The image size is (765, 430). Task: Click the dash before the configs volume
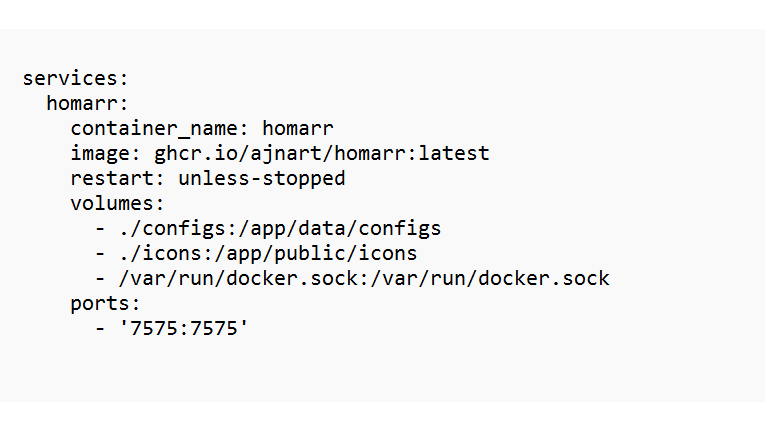(100, 228)
